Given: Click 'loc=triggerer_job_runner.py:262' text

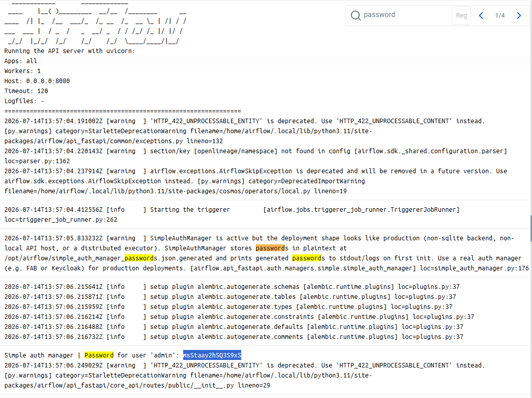Looking at the screenshot, I should (61, 220).
